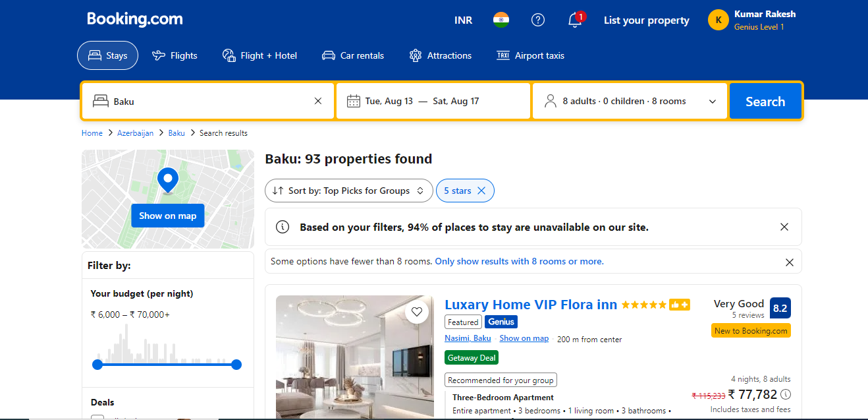This screenshot has width=868, height=420.
Task: Change the INR currency selector
Action: [464, 20]
